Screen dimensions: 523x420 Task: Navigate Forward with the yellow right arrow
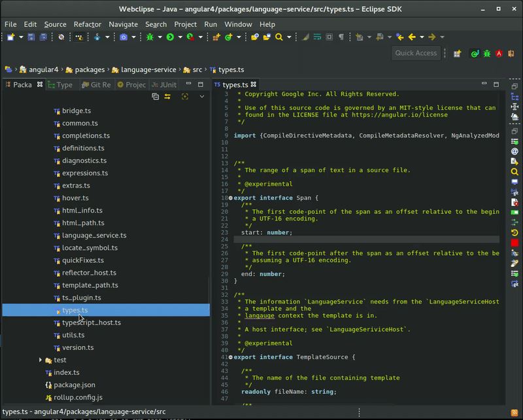click(x=432, y=37)
